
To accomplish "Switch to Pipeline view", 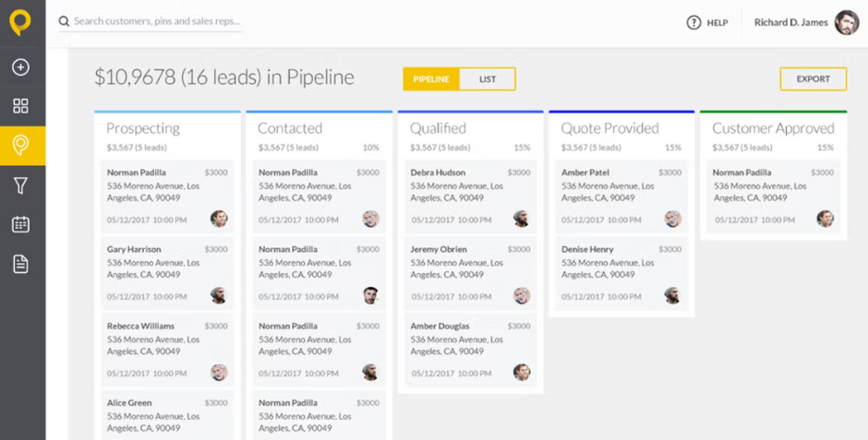I will [x=431, y=79].
